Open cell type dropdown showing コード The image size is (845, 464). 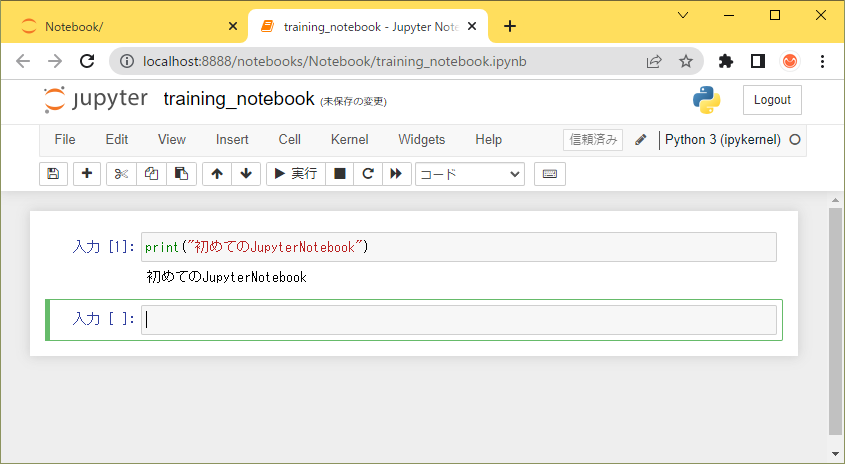tap(470, 174)
